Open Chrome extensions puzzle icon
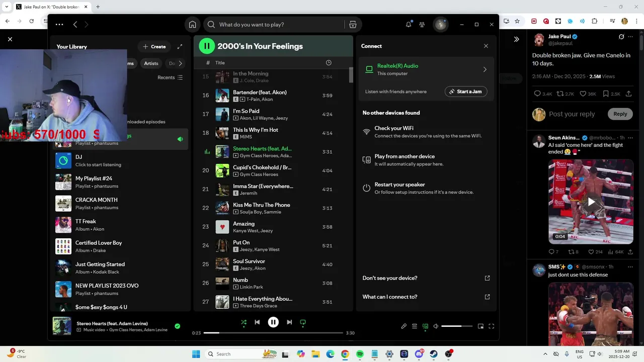This screenshot has height=362, width=644. pyautogui.click(x=594, y=21)
